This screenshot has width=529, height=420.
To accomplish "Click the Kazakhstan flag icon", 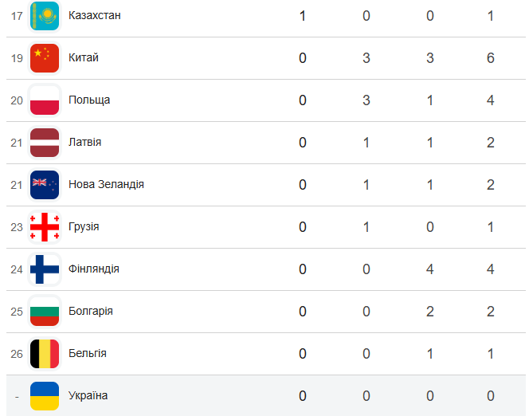I will pos(45,15).
